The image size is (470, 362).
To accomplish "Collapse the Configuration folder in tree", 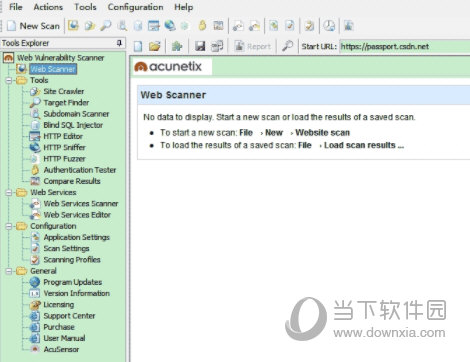I will (9, 226).
